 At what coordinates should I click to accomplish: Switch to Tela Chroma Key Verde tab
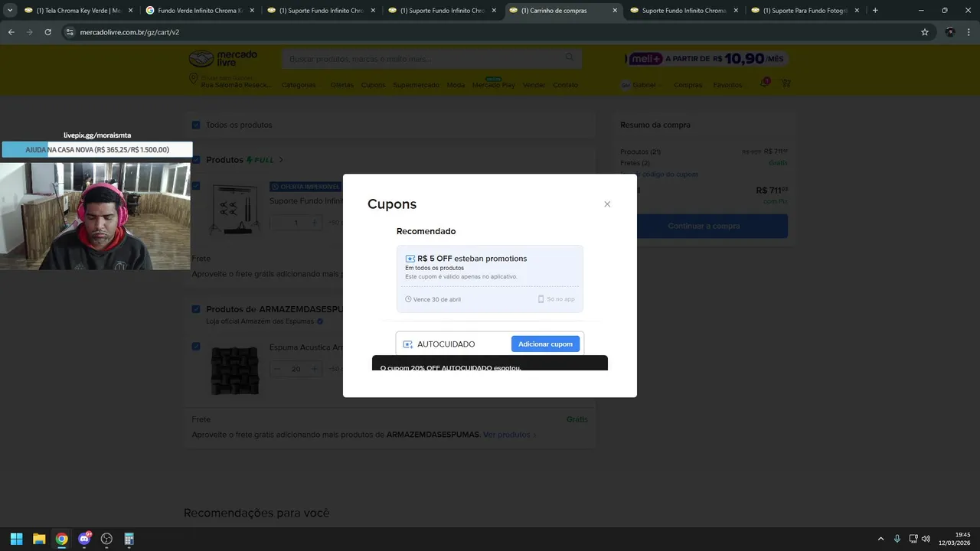click(78, 11)
